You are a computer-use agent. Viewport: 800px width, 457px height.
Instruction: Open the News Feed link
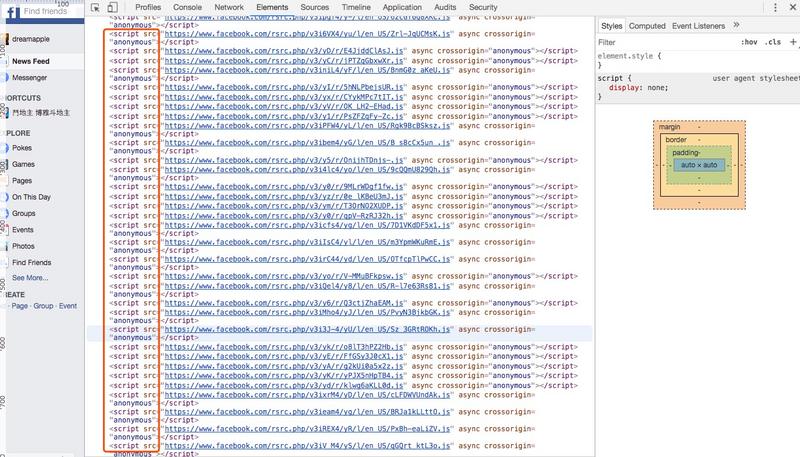pyautogui.click(x=31, y=61)
